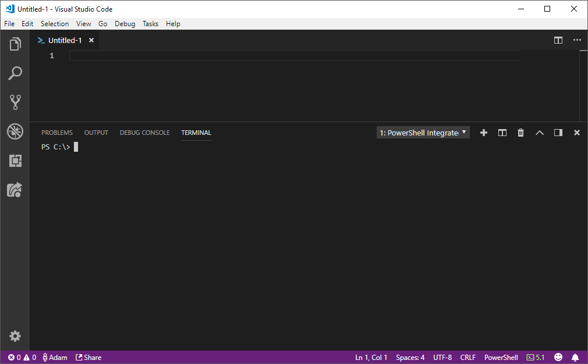Show errors and warnings count in status bar
The width and height of the screenshot is (588, 364).
[x=22, y=357]
